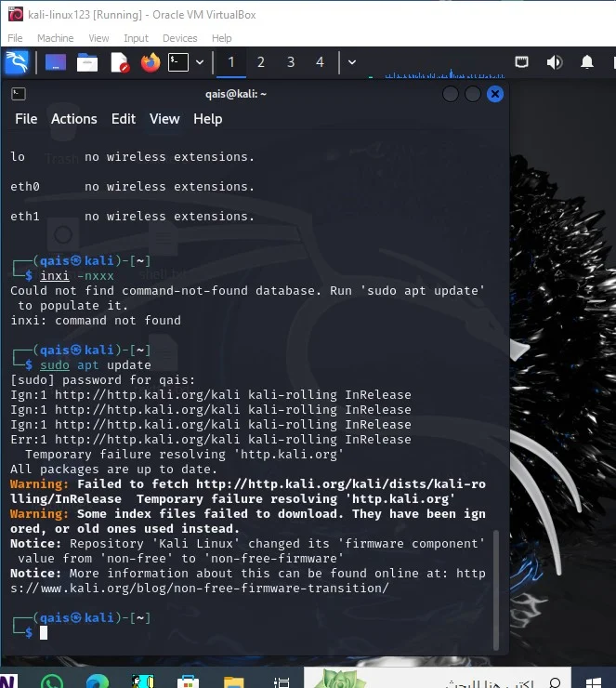Image resolution: width=616 pixels, height=688 pixels.
Task: Open the Windows Start menu
Action: coord(593,681)
